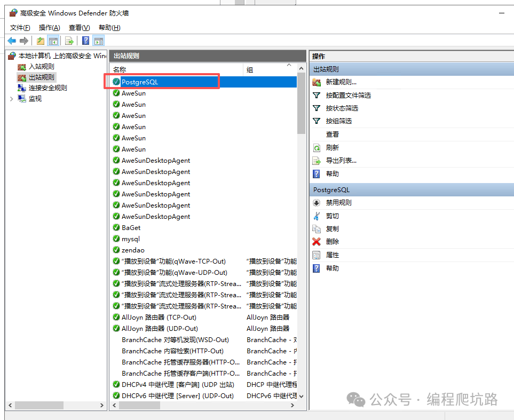Screen dimensions: 514x420
Task: Toggle the show/hide console tree toolbar button
Action: 53,41
